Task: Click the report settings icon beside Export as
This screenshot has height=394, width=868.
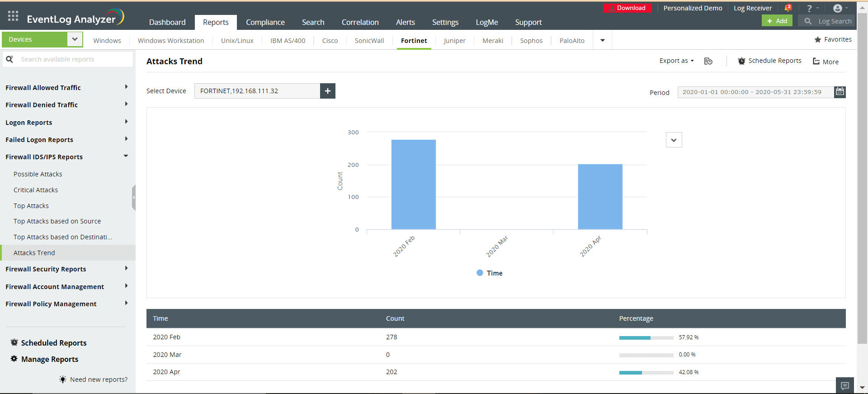Action: coord(708,61)
